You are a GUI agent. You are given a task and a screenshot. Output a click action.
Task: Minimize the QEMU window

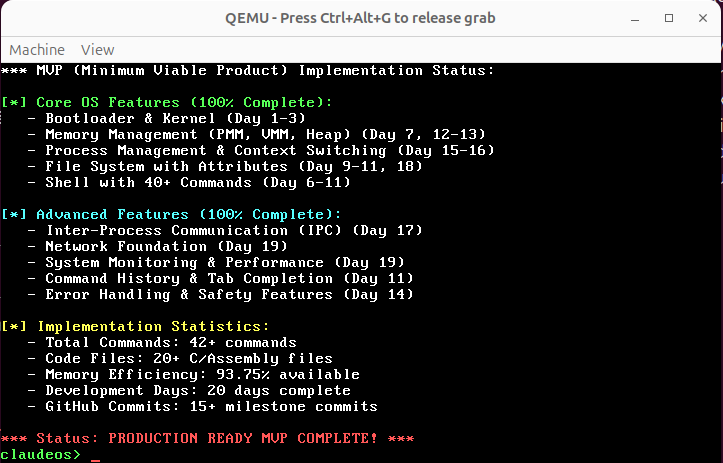pos(635,18)
